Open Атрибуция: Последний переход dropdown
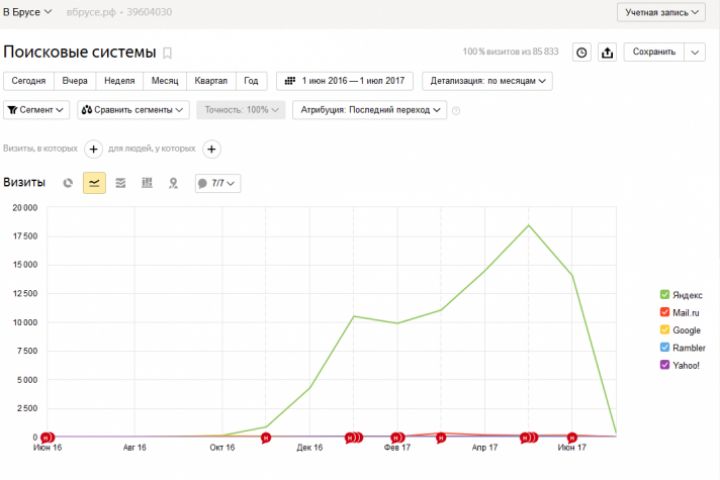Viewport: 720px width, 480px height. pyautogui.click(x=370, y=110)
